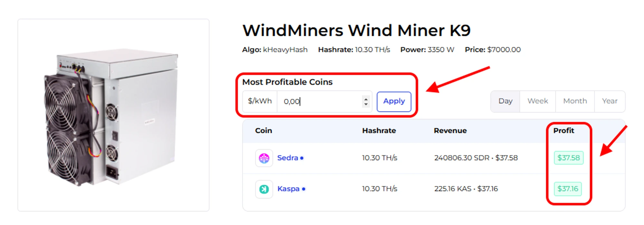Open the Sedra coin link

point(288,158)
